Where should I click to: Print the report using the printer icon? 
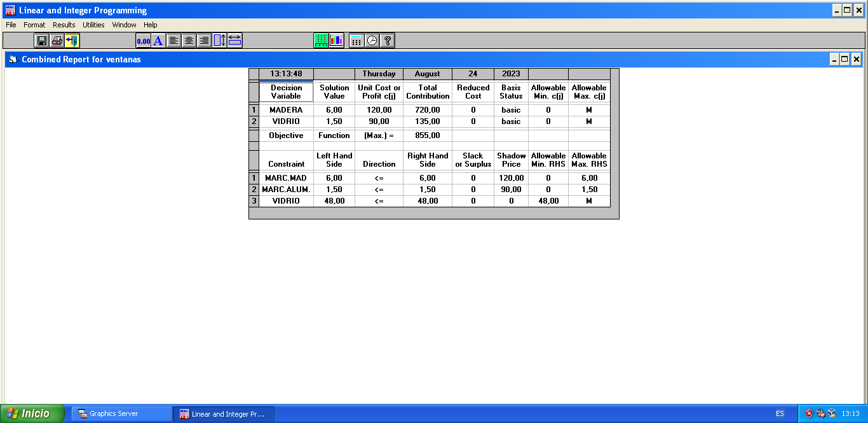pos(57,41)
